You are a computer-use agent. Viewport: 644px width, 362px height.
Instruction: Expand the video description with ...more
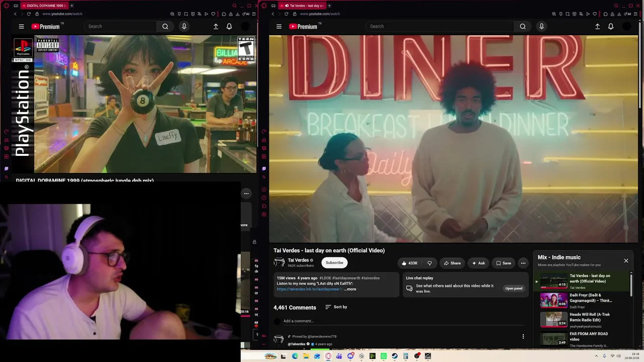350,289
